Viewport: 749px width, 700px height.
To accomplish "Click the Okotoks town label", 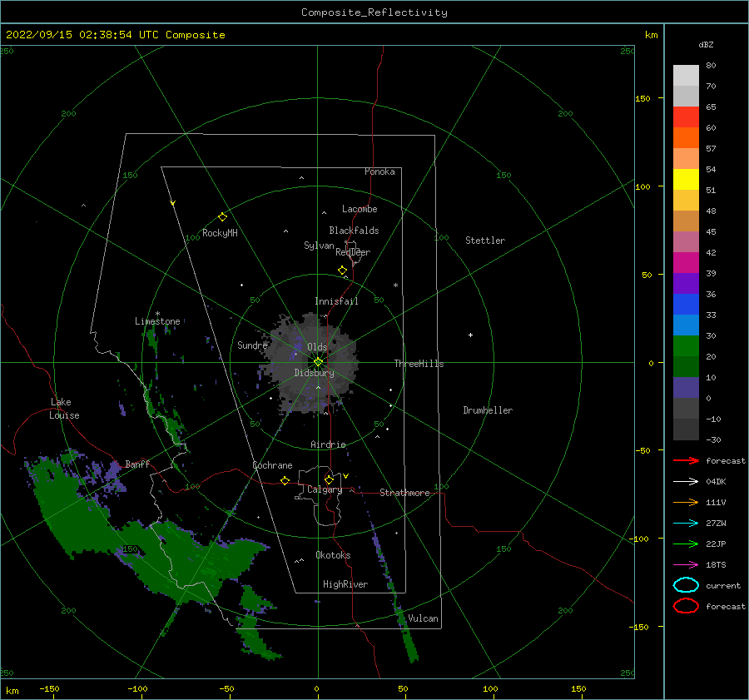I will tap(333, 555).
